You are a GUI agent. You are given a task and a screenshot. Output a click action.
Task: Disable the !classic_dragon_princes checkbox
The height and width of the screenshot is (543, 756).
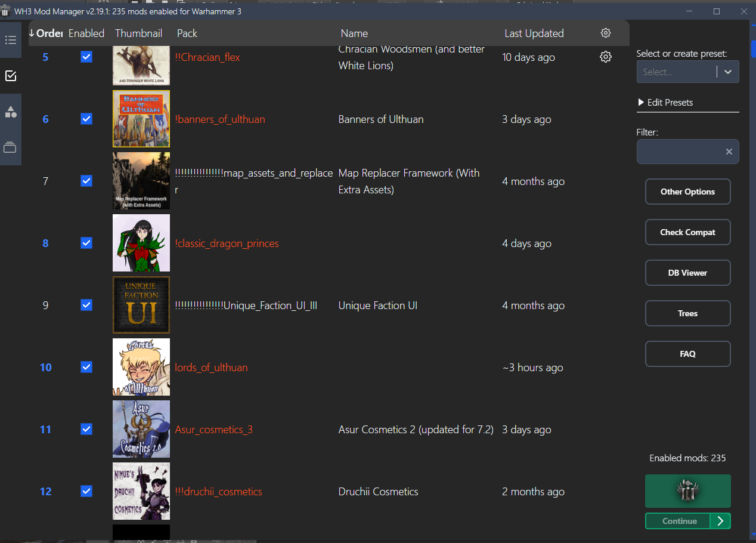tap(86, 243)
